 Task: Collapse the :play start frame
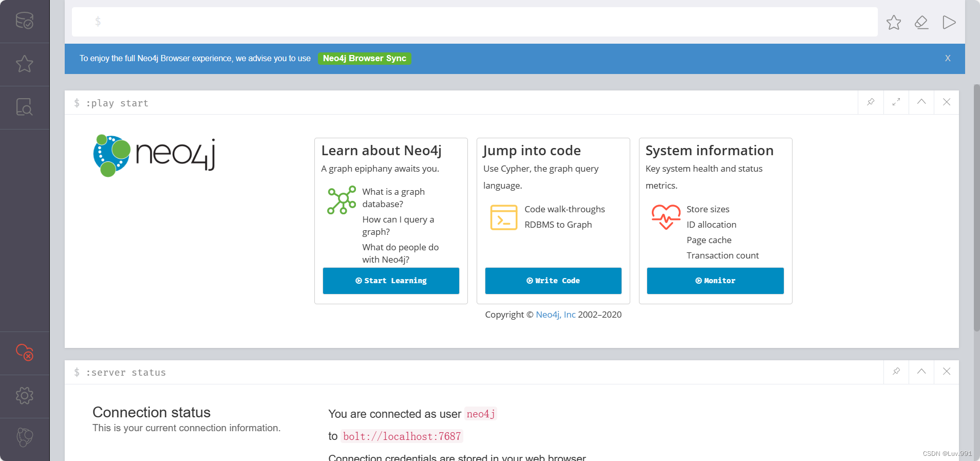pyautogui.click(x=921, y=102)
